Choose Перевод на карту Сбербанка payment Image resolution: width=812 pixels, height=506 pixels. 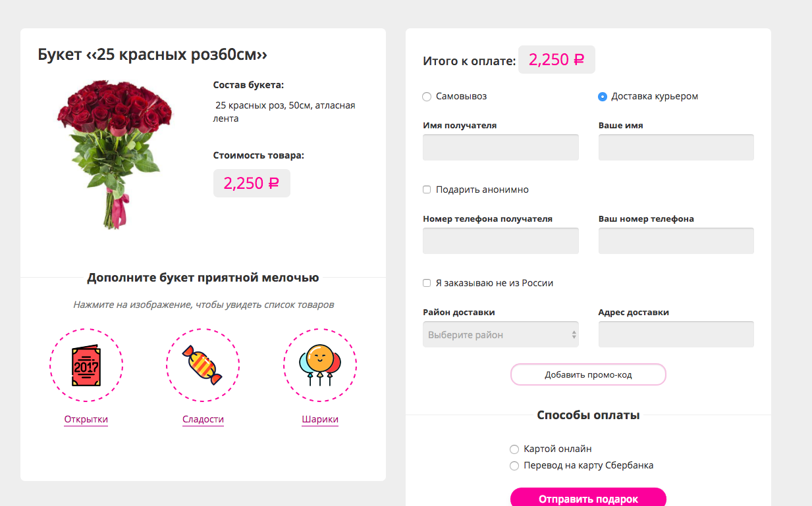514,466
